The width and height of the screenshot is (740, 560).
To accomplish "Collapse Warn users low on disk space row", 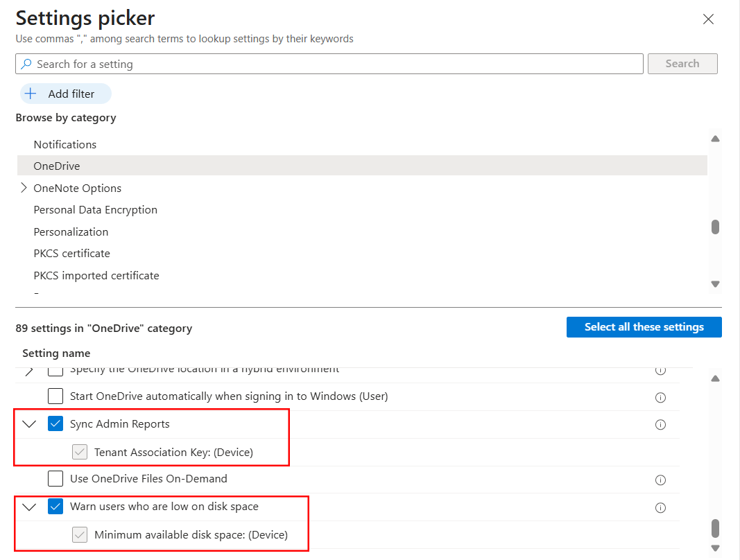I will pos(29,507).
